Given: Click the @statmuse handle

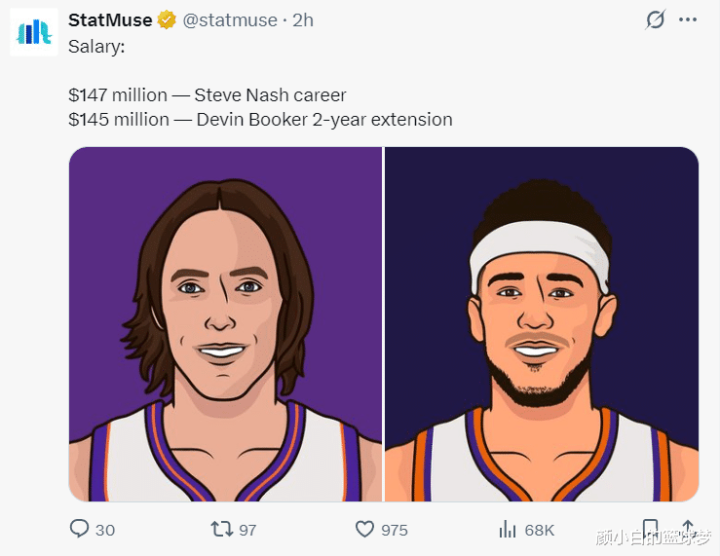Looking at the screenshot, I should pos(231,20).
